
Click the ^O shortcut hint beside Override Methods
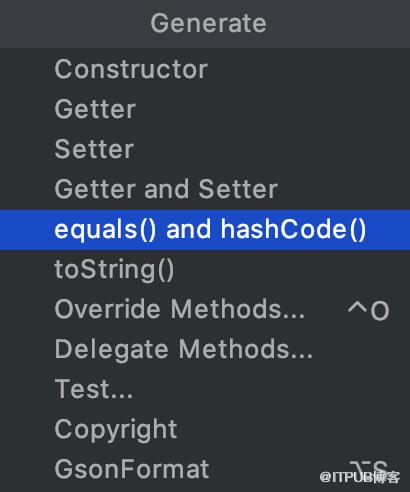click(x=368, y=310)
